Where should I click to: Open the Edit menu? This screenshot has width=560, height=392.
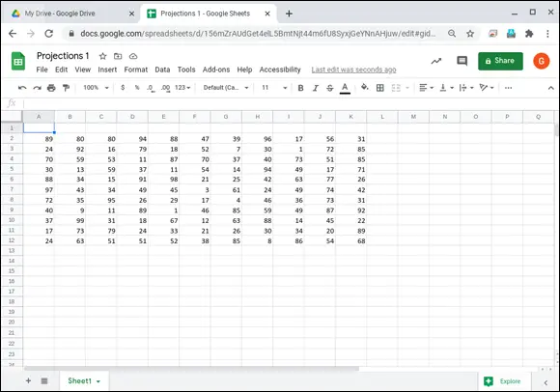click(61, 70)
